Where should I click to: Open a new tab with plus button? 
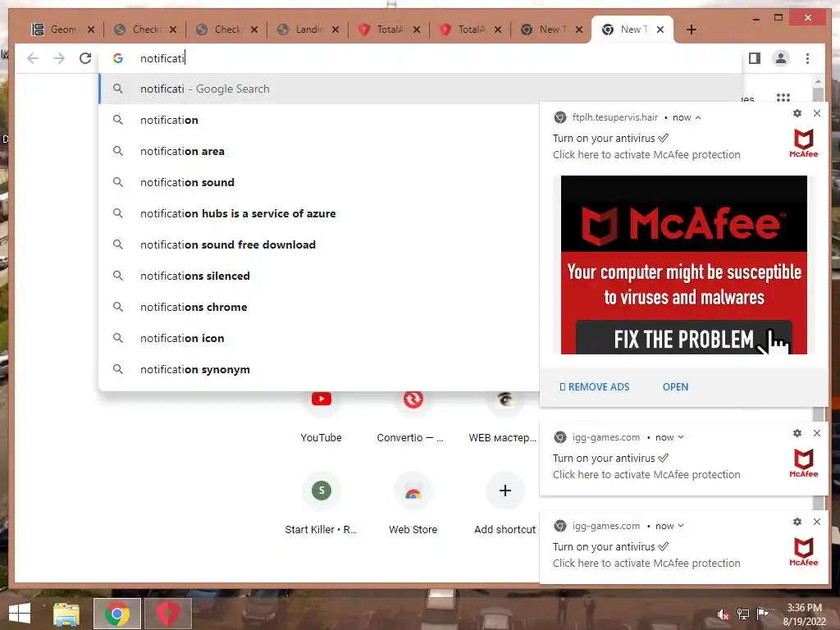[x=691, y=30]
